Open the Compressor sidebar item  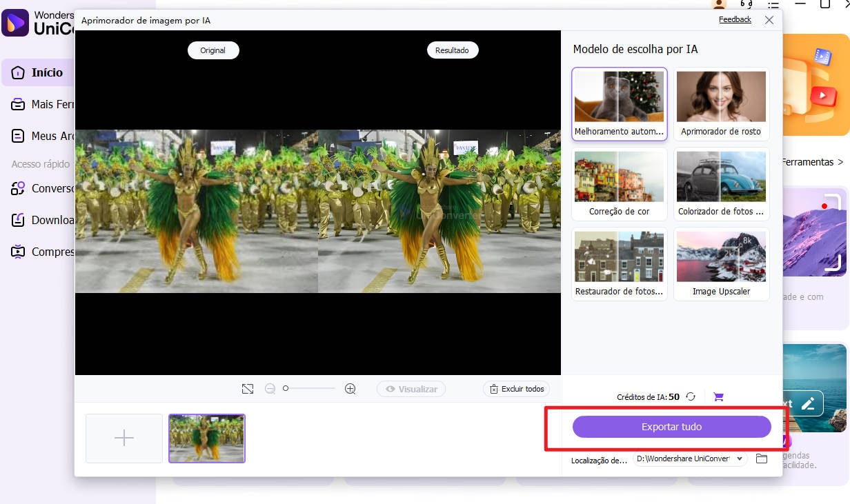tap(42, 252)
